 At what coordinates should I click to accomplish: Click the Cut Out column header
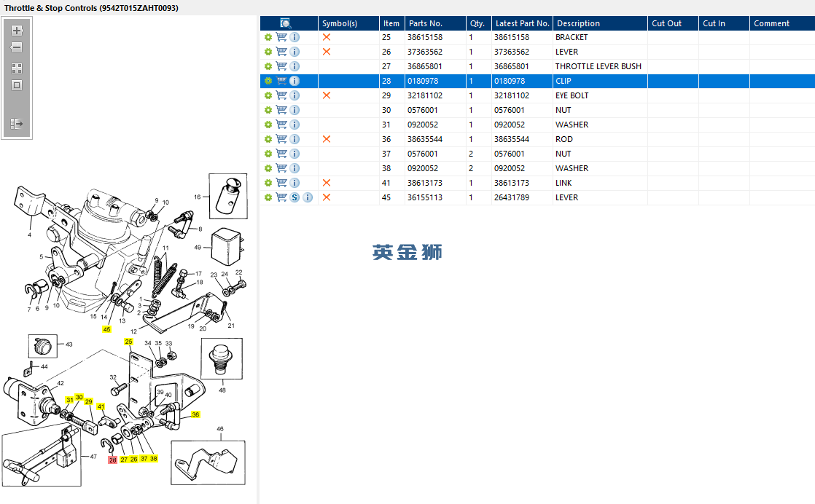673,23
